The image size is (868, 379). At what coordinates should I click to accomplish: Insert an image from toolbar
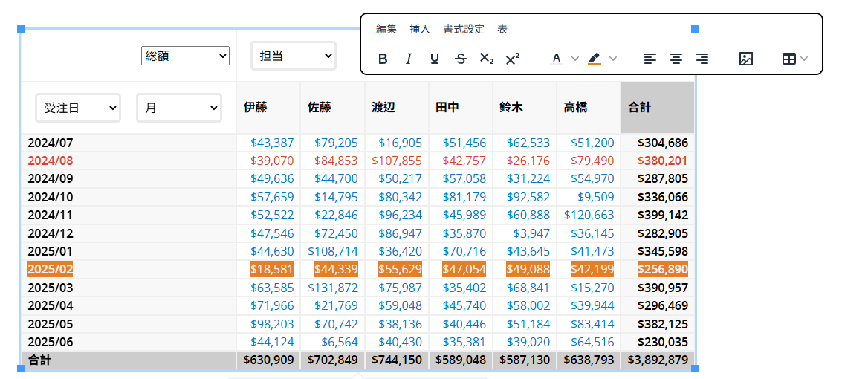tap(746, 59)
